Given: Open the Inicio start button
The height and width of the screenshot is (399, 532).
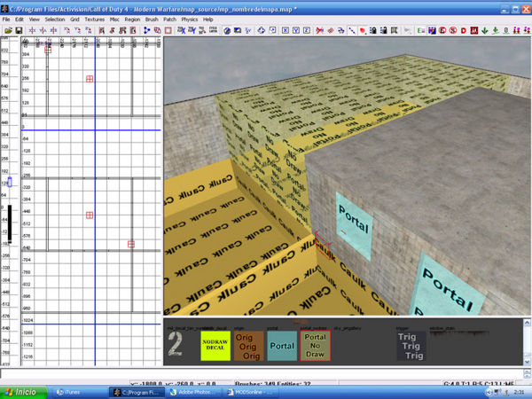Looking at the screenshot, I should click(x=24, y=392).
